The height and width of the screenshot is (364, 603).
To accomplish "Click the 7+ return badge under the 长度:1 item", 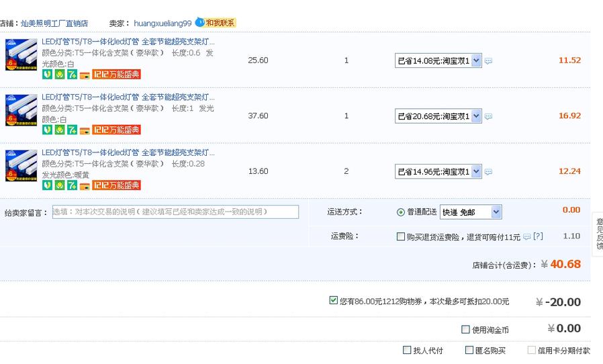I will point(72,130).
